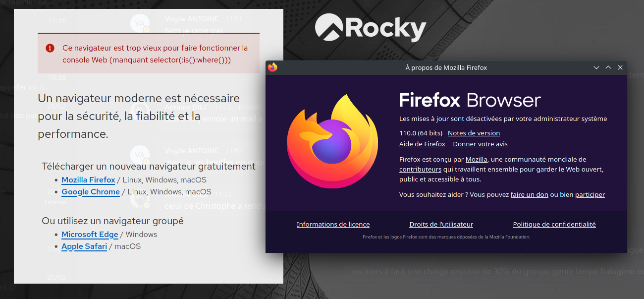Click the red error icon in the warning banner
Screen dimensions: 644x299
pyautogui.click(x=50, y=48)
